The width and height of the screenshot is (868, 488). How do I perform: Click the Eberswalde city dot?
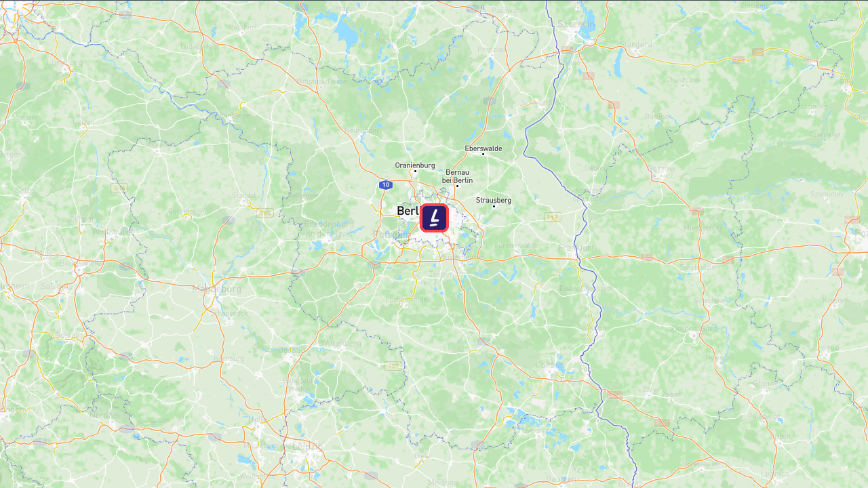(483, 154)
